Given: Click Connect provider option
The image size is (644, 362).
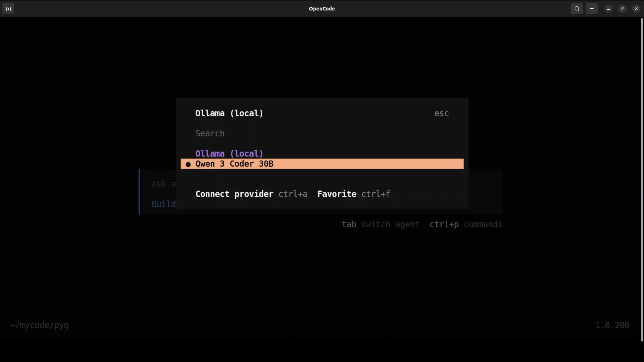Looking at the screenshot, I should click(x=234, y=194).
